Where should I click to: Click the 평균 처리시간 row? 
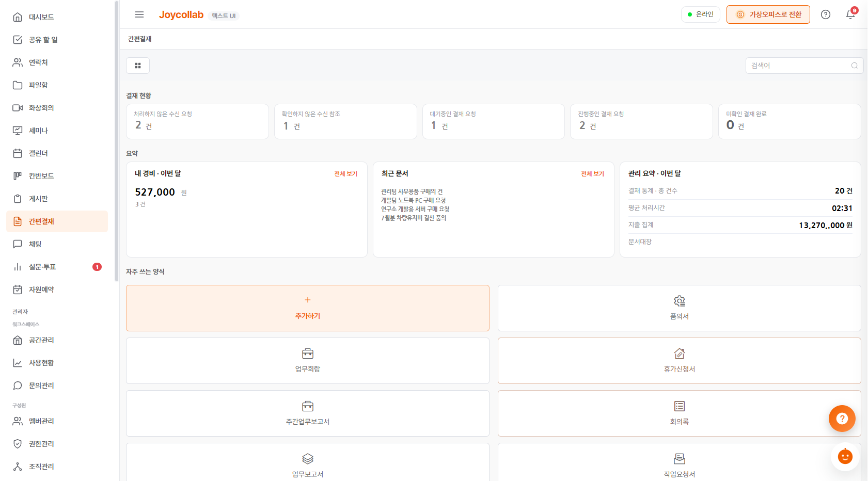coord(740,208)
